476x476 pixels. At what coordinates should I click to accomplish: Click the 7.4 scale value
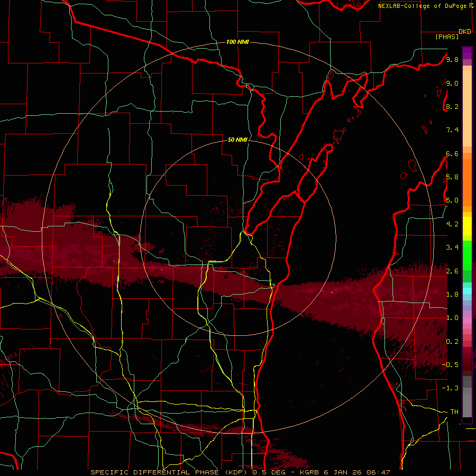pos(452,130)
